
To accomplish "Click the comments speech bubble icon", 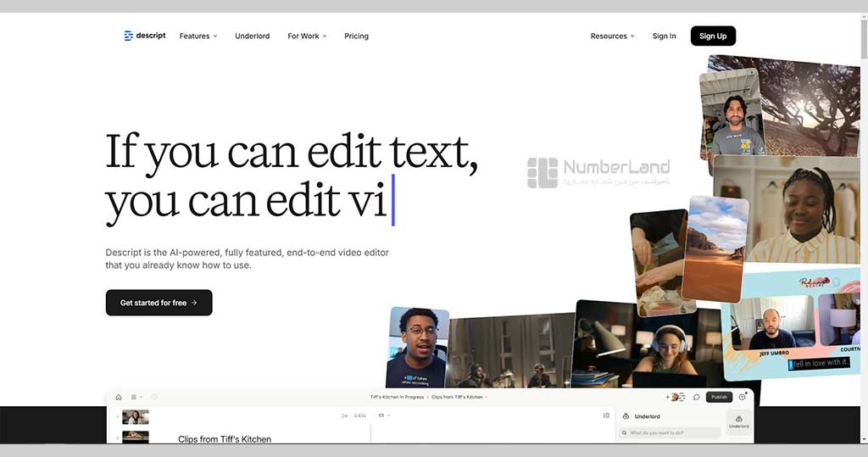I will coord(697,397).
